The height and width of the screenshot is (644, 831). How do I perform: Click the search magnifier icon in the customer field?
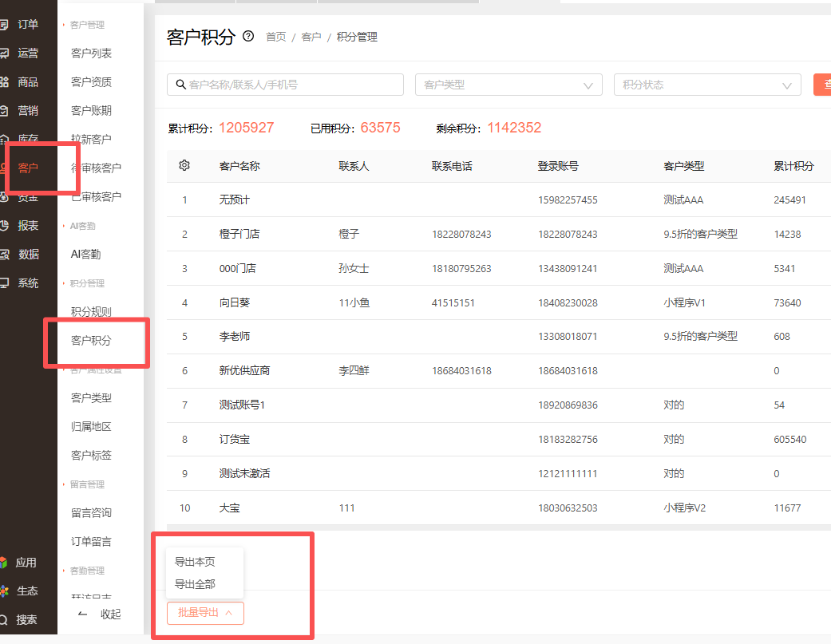[180, 85]
